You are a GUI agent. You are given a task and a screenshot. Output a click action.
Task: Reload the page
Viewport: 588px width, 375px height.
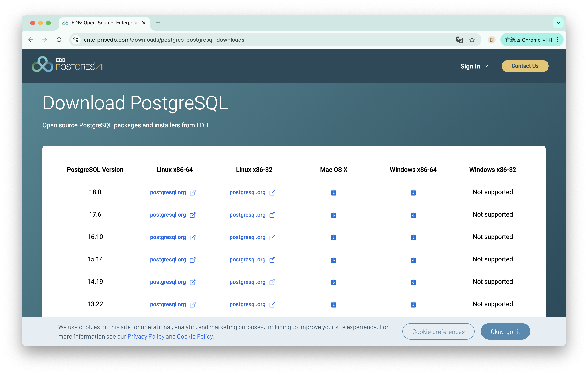coord(59,40)
